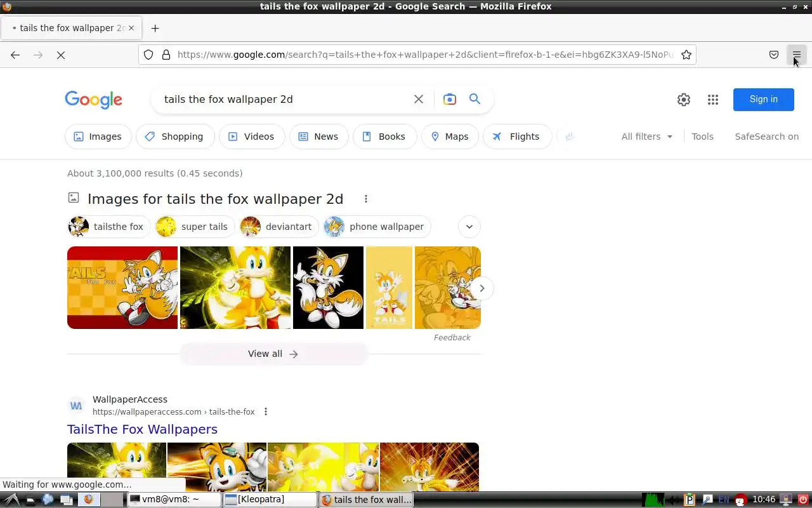This screenshot has width=812, height=508.
Task: Click the red power icon in the taskbar
Action: 803,500
